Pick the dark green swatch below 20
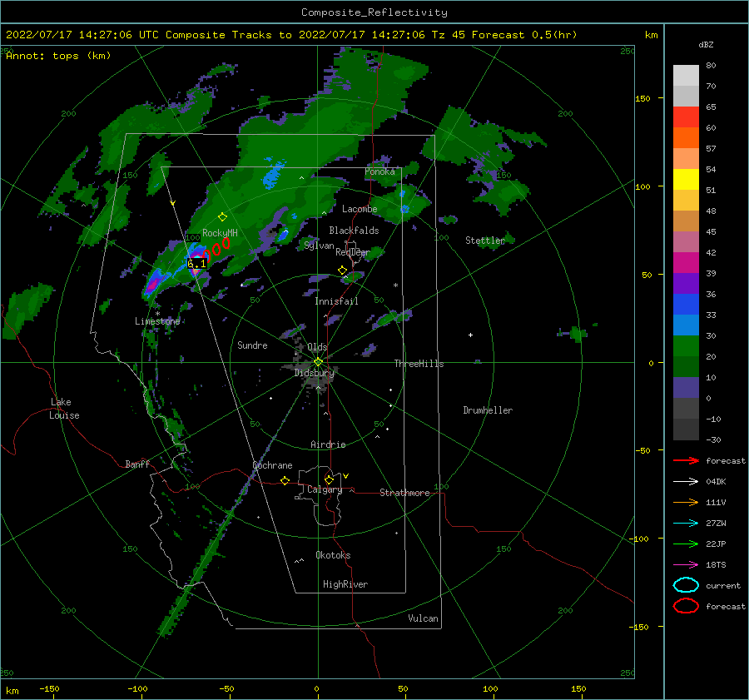 click(686, 367)
